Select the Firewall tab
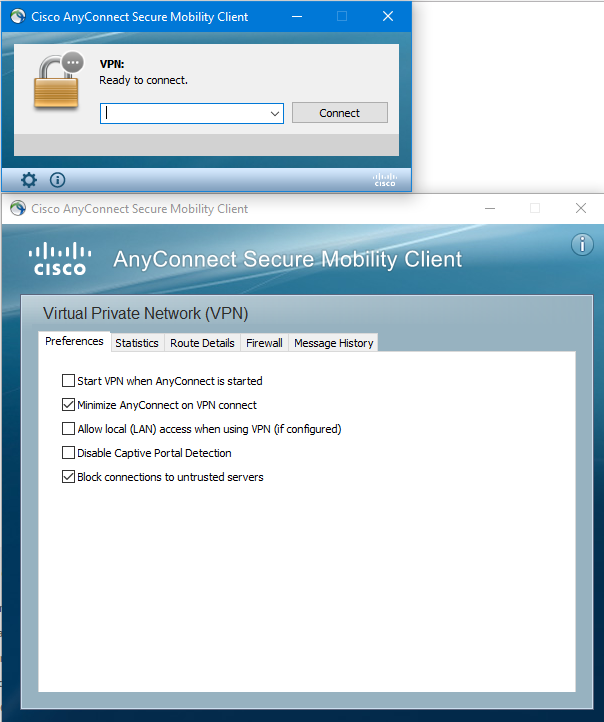The width and height of the screenshot is (604, 722). point(264,343)
